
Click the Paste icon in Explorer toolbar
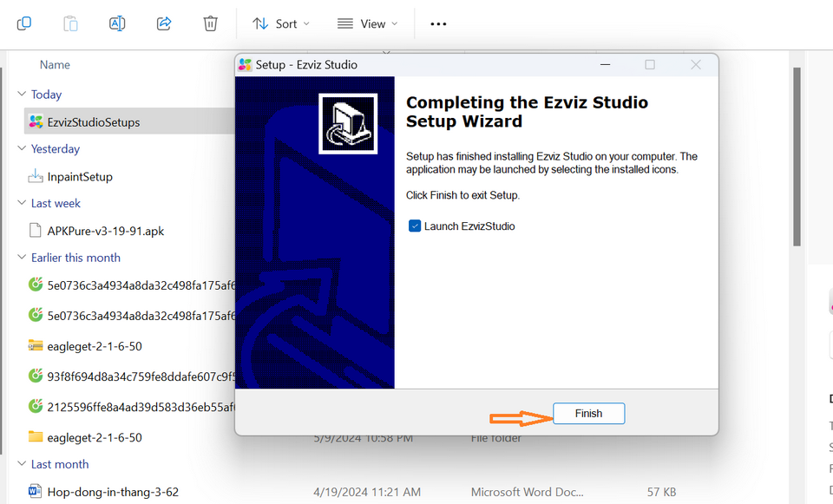[70, 24]
